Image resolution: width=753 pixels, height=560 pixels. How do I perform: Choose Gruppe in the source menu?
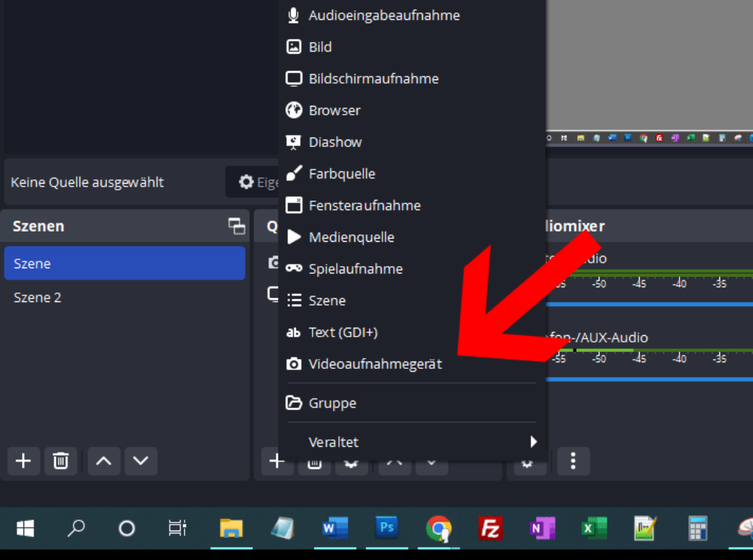pos(332,403)
